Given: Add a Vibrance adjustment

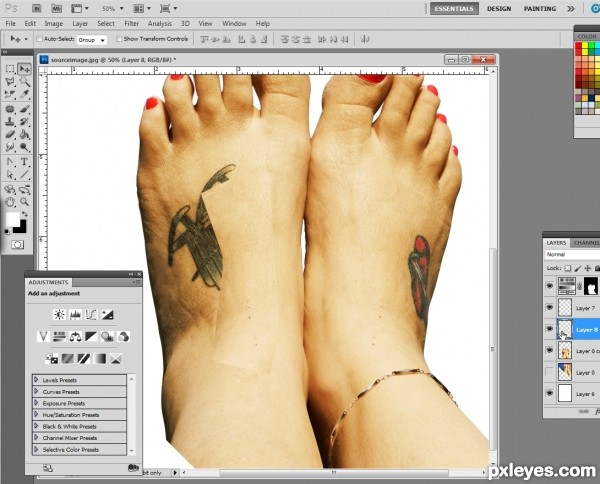Looking at the screenshot, I should [43, 337].
